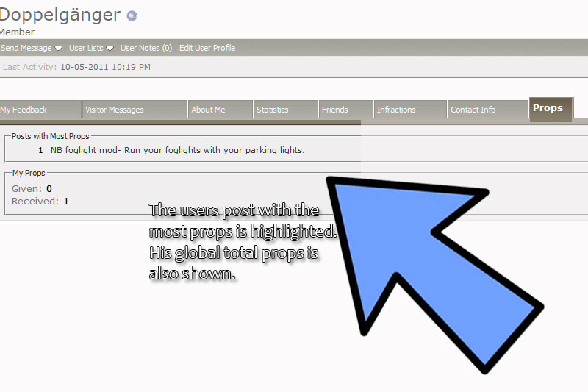Open Edit User Profile

pyautogui.click(x=207, y=48)
